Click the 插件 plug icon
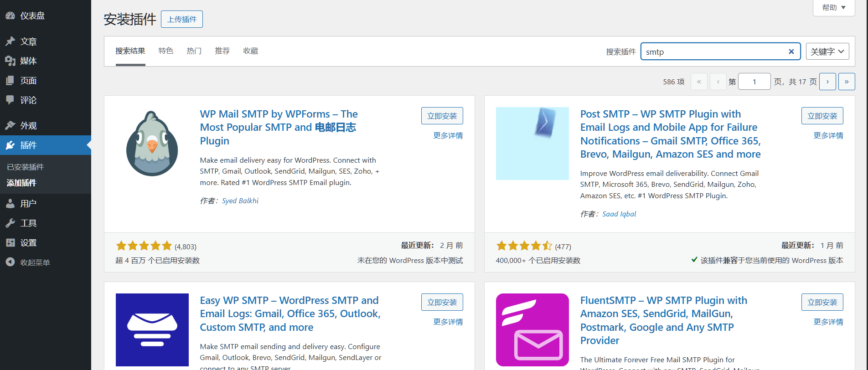The image size is (868, 370). pos(10,145)
